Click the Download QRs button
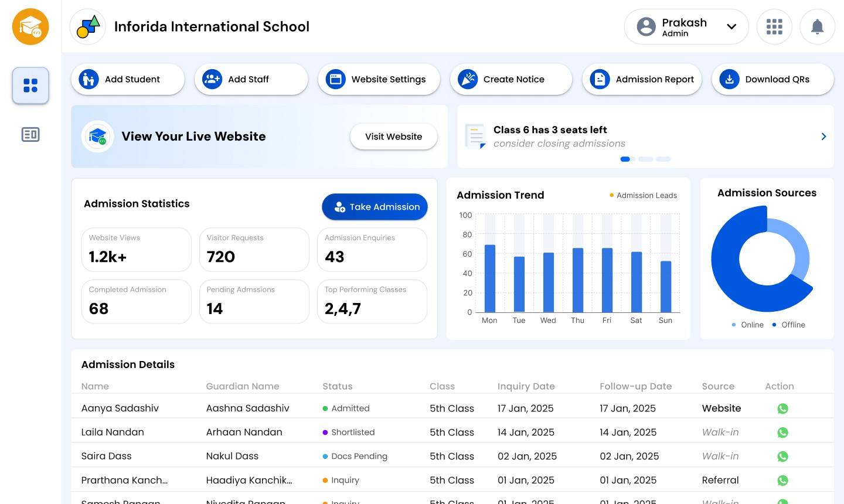This screenshot has width=844, height=504. pyautogui.click(x=772, y=80)
